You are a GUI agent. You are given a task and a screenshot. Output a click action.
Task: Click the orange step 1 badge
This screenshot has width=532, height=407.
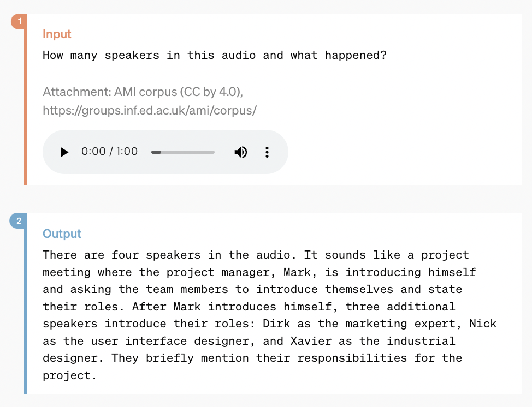pyautogui.click(x=19, y=21)
